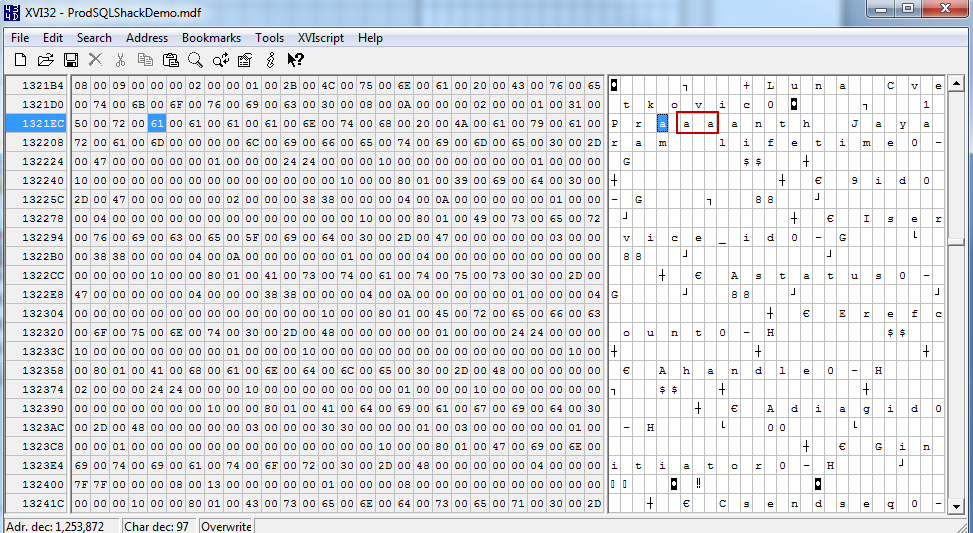Image resolution: width=973 pixels, height=533 pixels.
Task: Open the File menu
Action: [x=20, y=38]
